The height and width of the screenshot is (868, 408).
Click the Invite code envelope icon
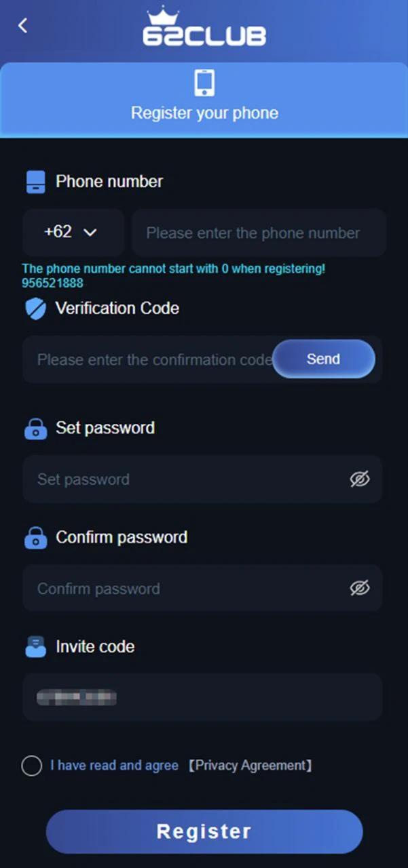[x=35, y=647]
